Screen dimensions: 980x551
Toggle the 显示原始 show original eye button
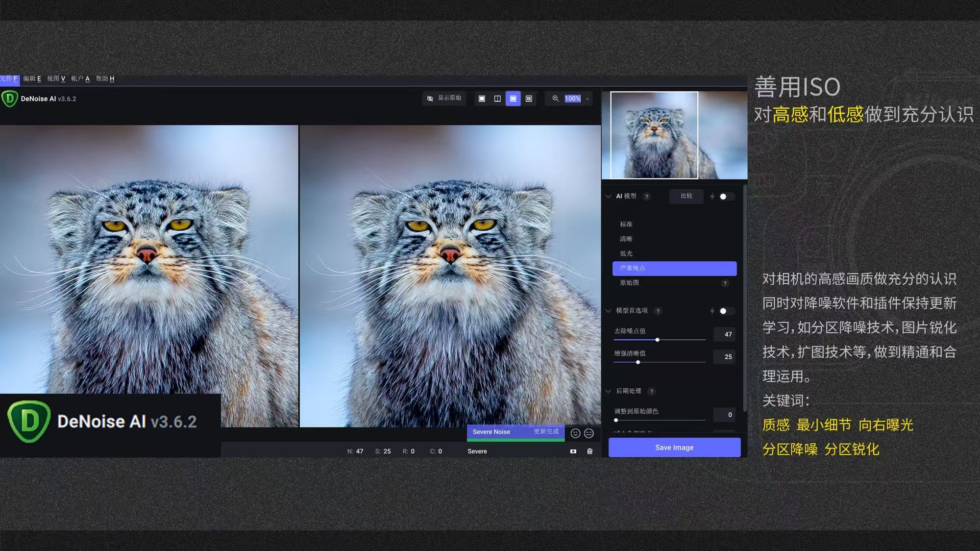pyautogui.click(x=444, y=99)
